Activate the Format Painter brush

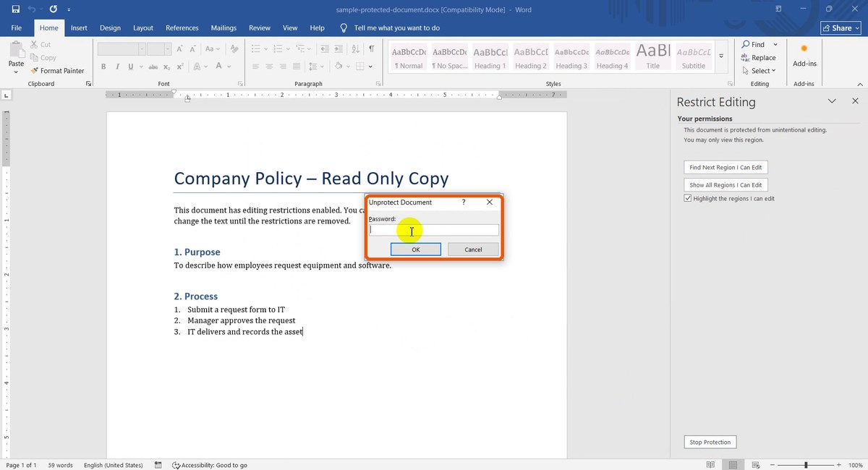pos(57,71)
